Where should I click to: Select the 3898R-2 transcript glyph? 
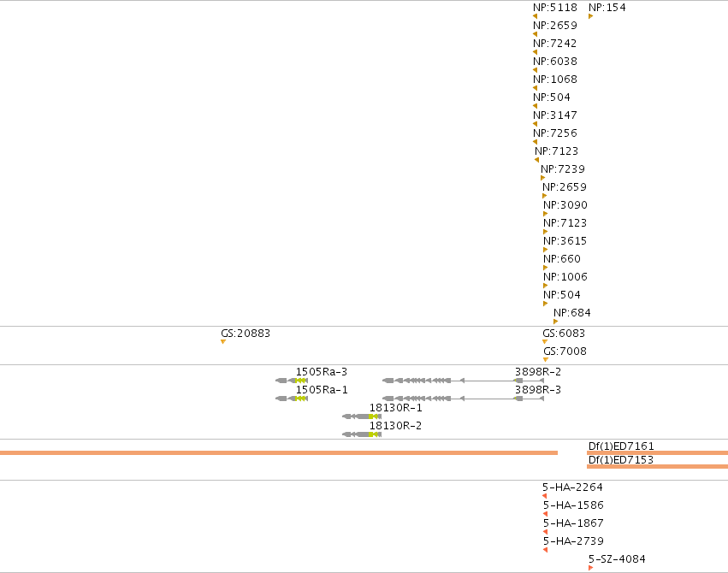[x=464, y=381]
